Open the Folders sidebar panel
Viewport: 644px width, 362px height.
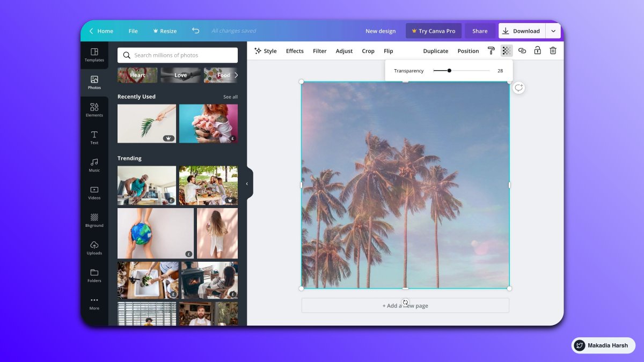(x=94, y=276)
